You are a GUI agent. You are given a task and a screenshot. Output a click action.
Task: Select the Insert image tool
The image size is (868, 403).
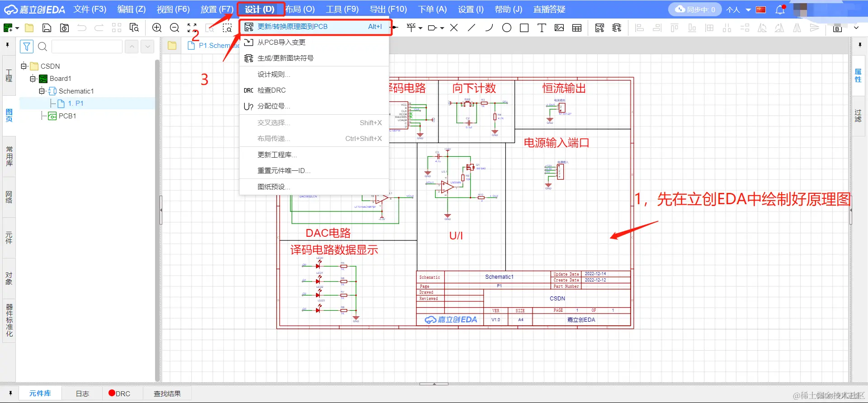(x=559, y=28)
